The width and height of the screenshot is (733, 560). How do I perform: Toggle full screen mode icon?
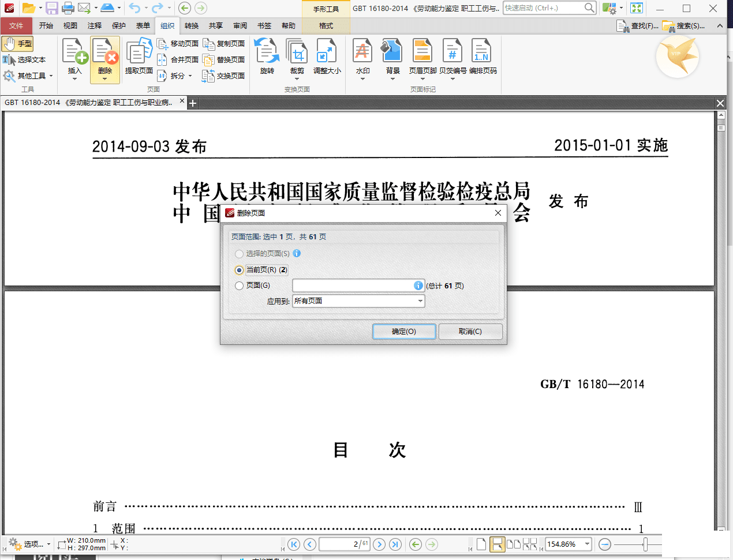click(x=637, y=8)
